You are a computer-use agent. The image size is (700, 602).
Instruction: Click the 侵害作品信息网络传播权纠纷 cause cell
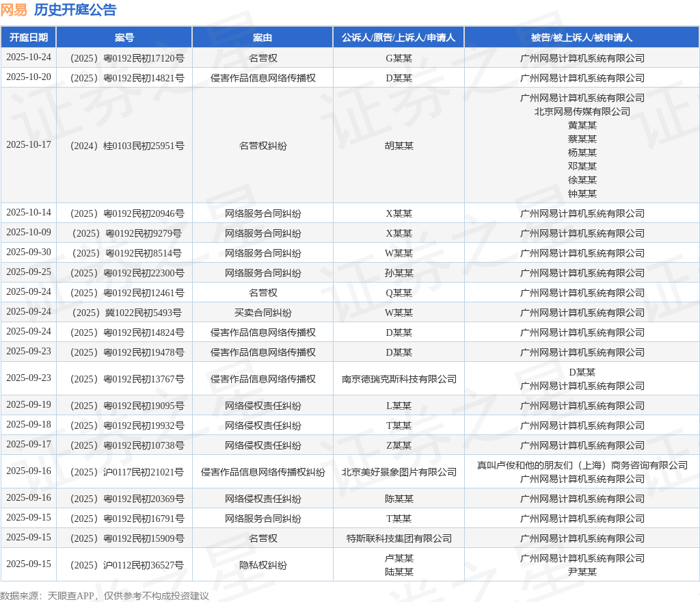click(262, 473)
